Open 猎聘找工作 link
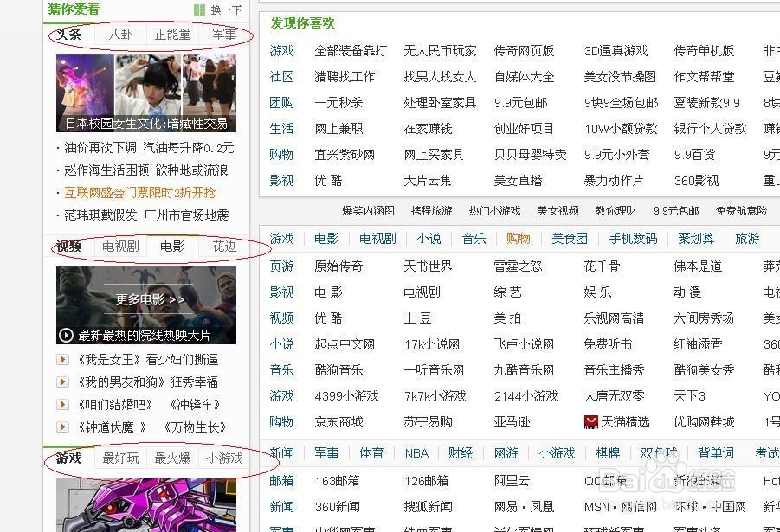 click(x=345, y=77)
